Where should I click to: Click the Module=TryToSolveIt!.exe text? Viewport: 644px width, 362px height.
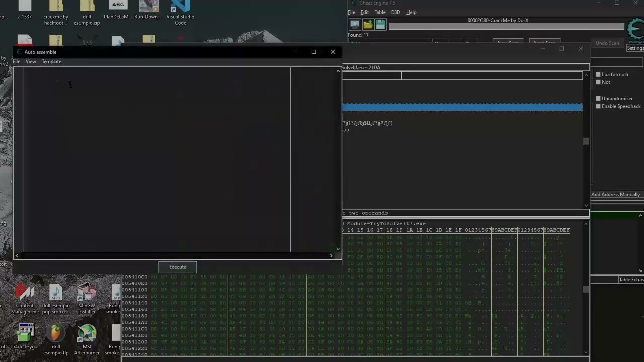pyautogui.click(x=386, y=223)
